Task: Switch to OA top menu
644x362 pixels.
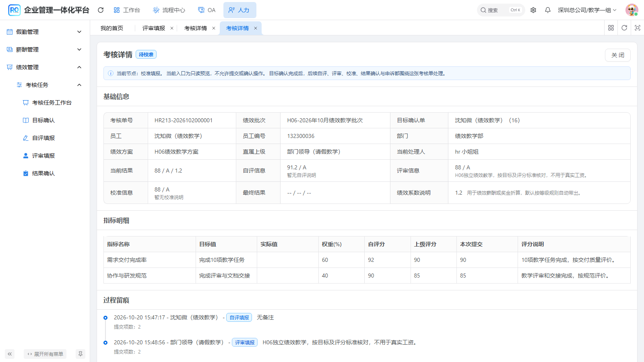Action: [x=207, y=10]
